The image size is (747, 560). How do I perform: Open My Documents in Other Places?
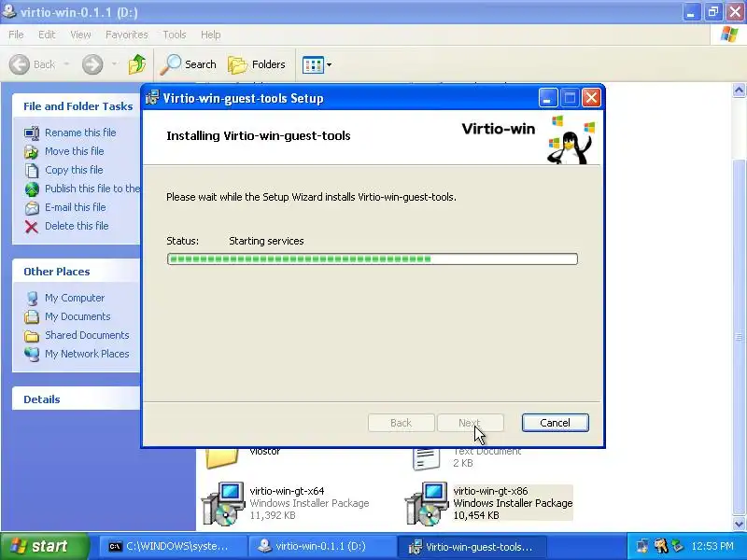coord(78,316)
